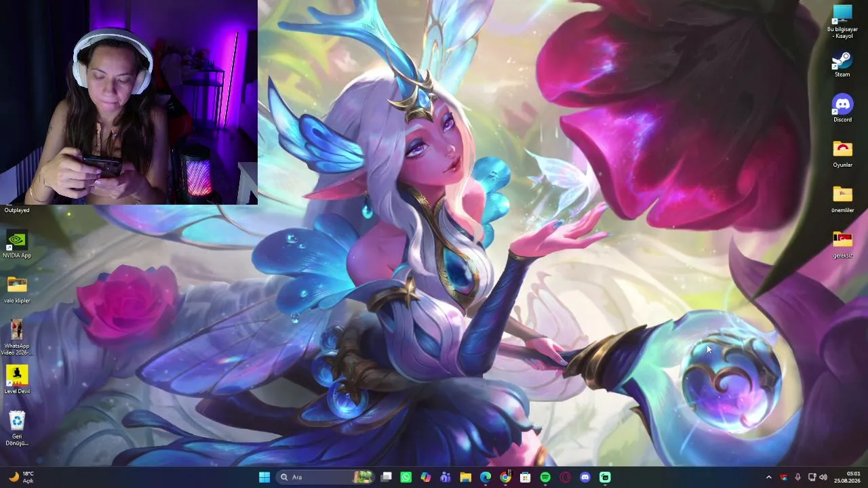Open File Explorer from the taskbar
This screenshot has width=868, height=488.
point(466,477)
